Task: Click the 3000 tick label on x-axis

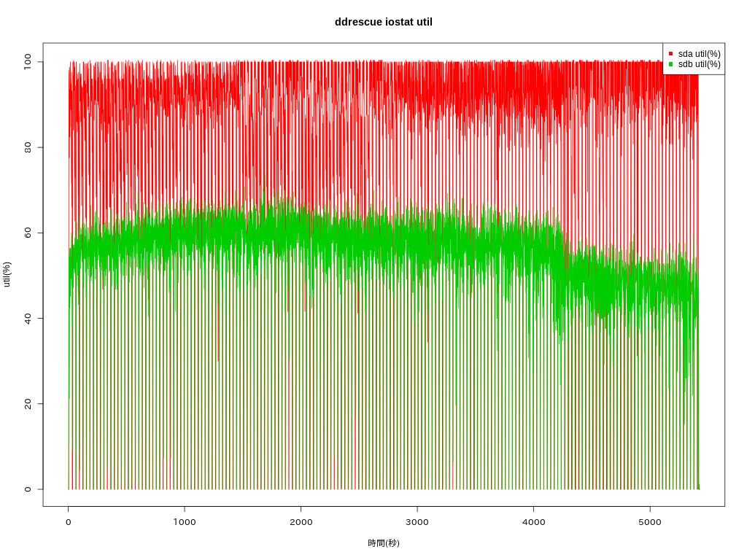Action: click(417, 522)
